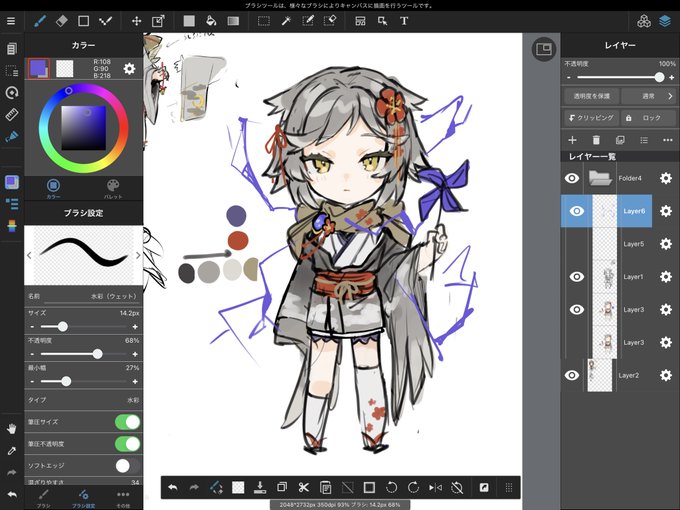Show next brush with right chevron
This screenshot has height=510, width=680.
coord(138,255)
